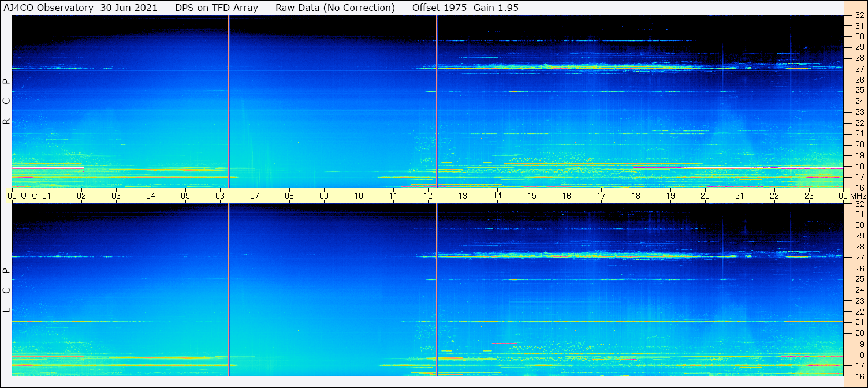The width and height of the screenshot is (868, 388).
Task: Click the 18 hour time-axis label
Action: pyautogui.click(x=636, y=196)
